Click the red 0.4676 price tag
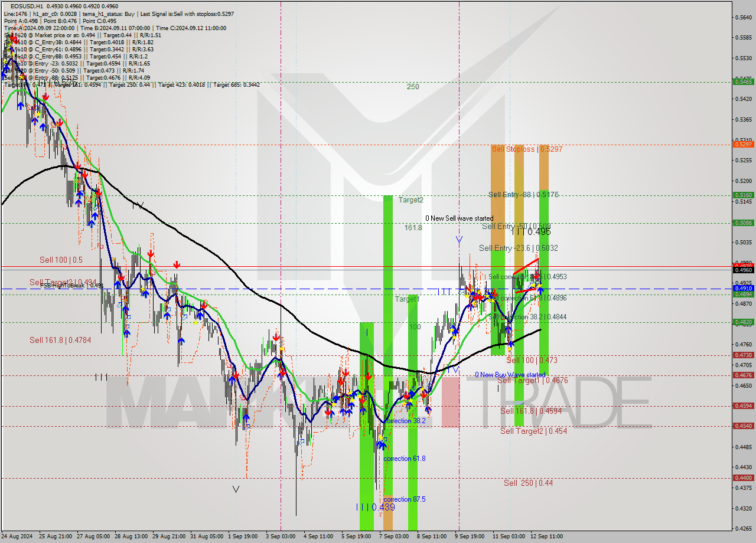Image resolution: width=756 pixels, height=543 pixels. pos(743,375)
